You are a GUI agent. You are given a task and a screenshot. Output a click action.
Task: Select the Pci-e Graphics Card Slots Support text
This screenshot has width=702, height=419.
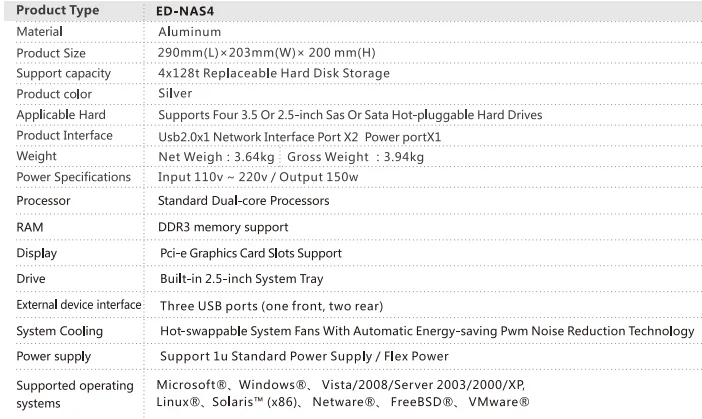(x=250, y=253)
